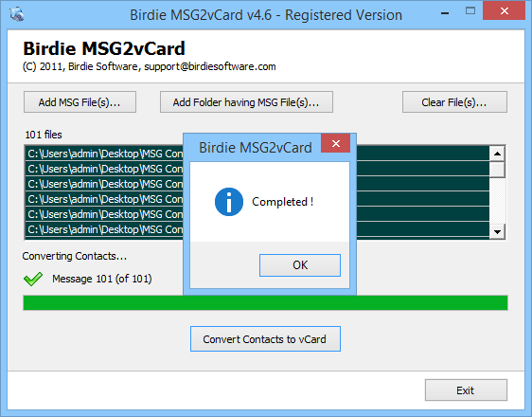Click OK in the Completed dialog
Image resolution: width=532 pixels, height=417 pixels.
[x=300, y=265]
